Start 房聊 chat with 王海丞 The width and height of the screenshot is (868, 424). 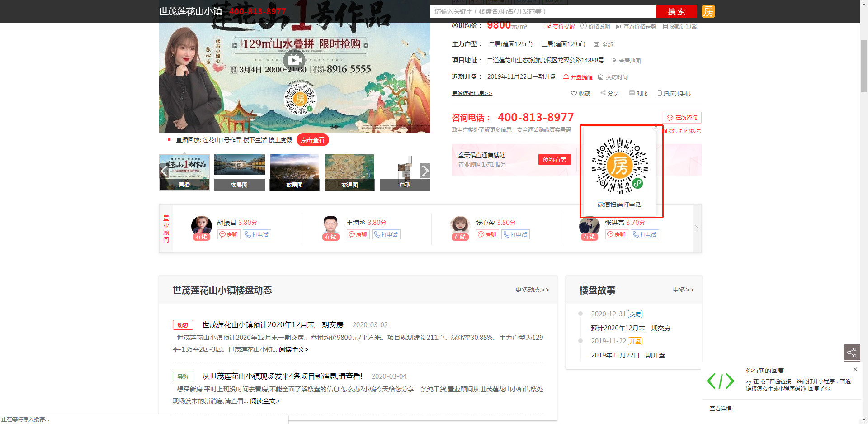358,234
